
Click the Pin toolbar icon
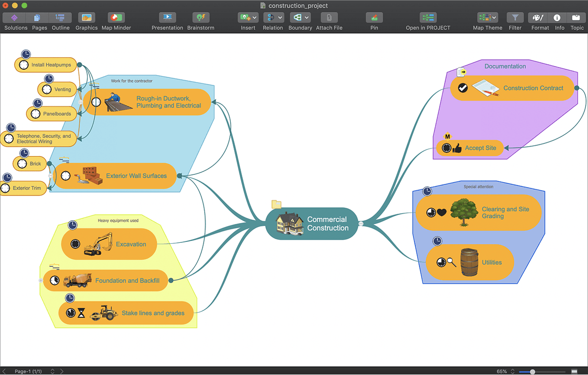[x=374, y=18]
